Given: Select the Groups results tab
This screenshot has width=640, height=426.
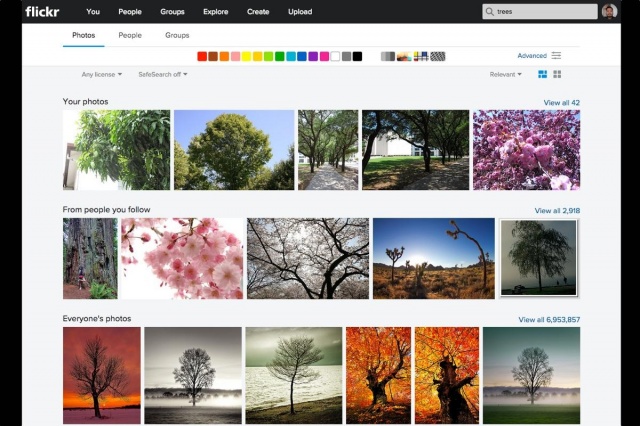Looking at the screenshot, I should point(177,35).
